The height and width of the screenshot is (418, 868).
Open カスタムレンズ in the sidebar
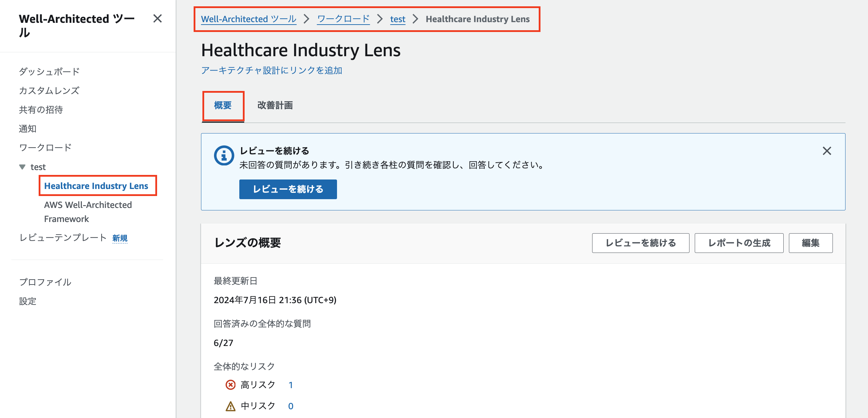(x=49, y=91)
